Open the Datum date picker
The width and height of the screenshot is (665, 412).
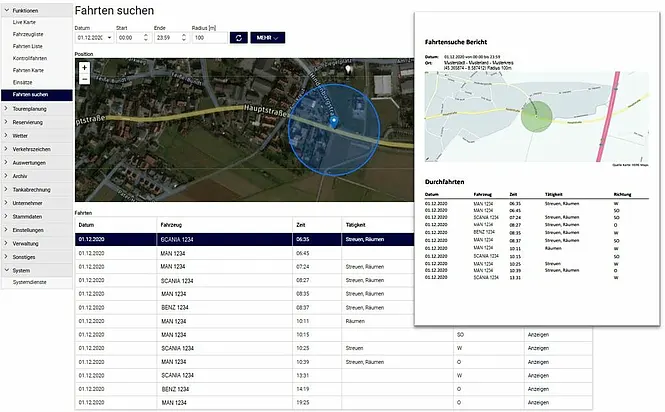107,37
